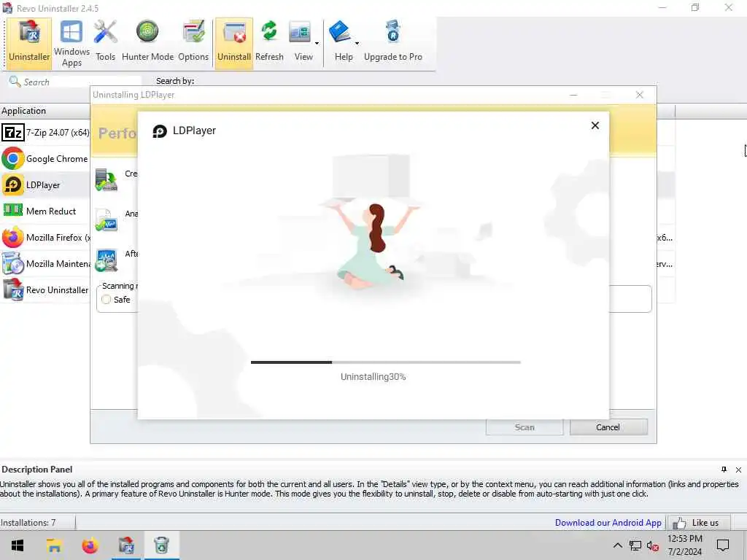Click the Uninstall toolbar button
747x560 pixels.
[x=234, y=43]
